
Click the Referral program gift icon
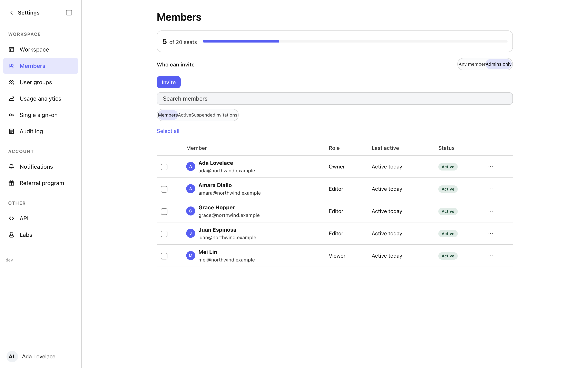click(x=11, y=183)
